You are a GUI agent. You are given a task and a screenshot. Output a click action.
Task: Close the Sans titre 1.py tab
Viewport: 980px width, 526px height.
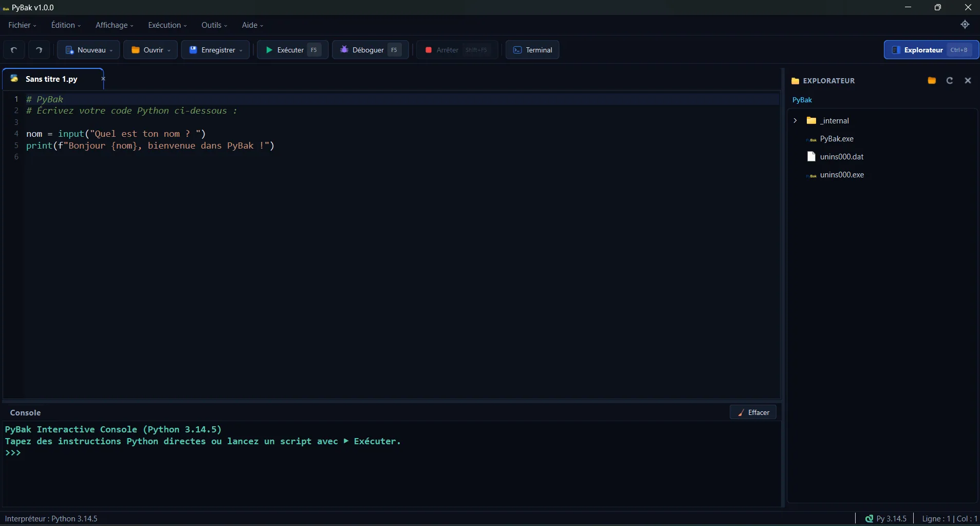103,79
